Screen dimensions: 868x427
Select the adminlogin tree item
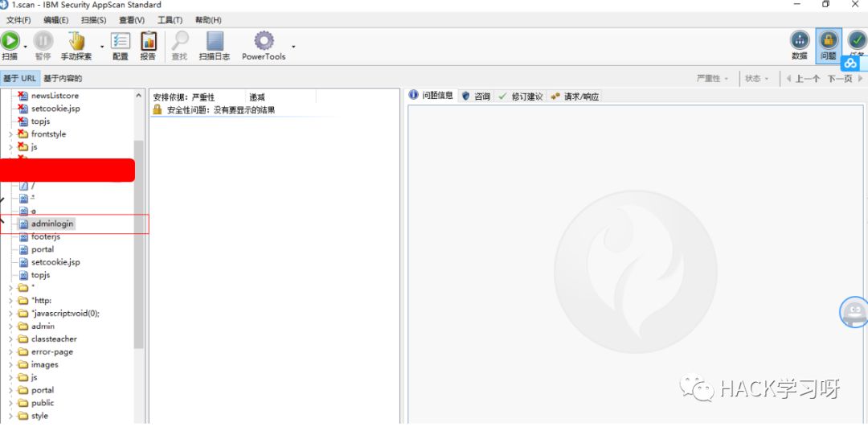[52, 224]
